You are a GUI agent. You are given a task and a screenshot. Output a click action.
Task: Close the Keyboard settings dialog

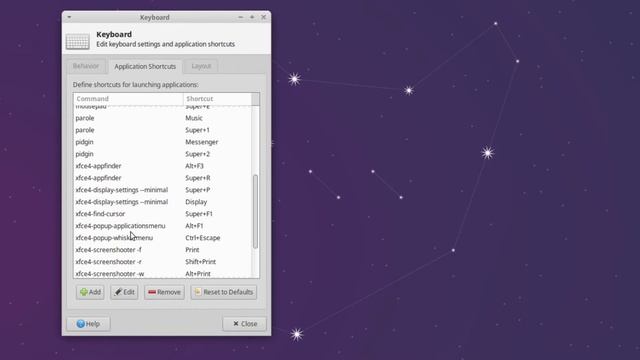pos(244,324)
